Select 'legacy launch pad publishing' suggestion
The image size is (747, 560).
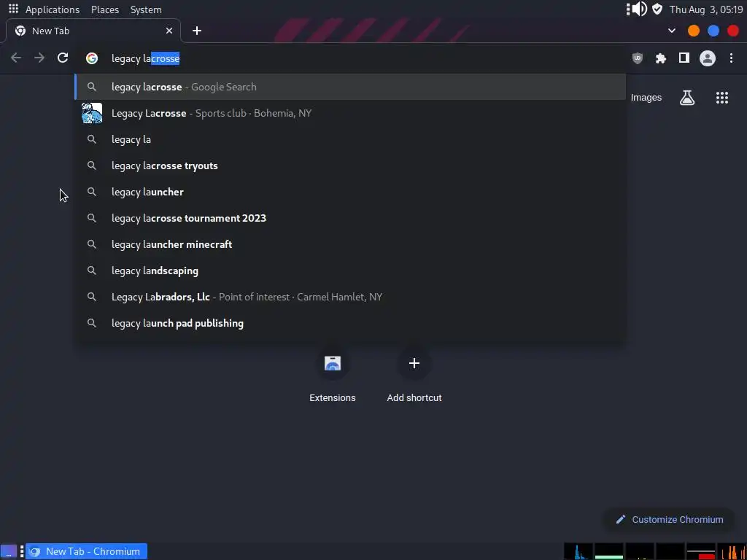click(350, 323)
